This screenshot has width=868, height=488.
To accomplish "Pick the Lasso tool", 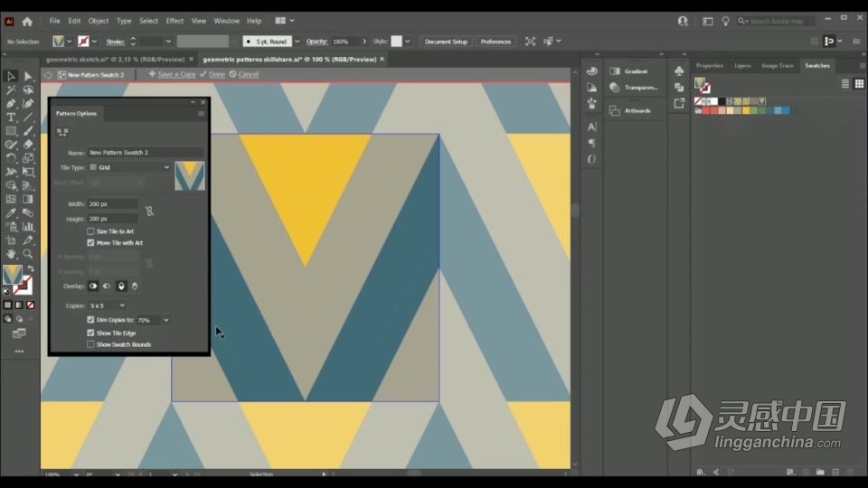I will 28,89.
